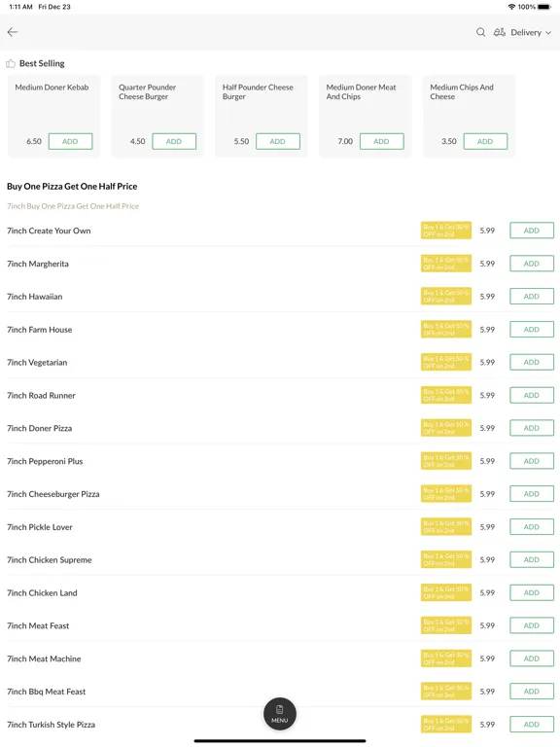Tap the back arrow icon
560x747 pixels.
(x=13, y=32)
